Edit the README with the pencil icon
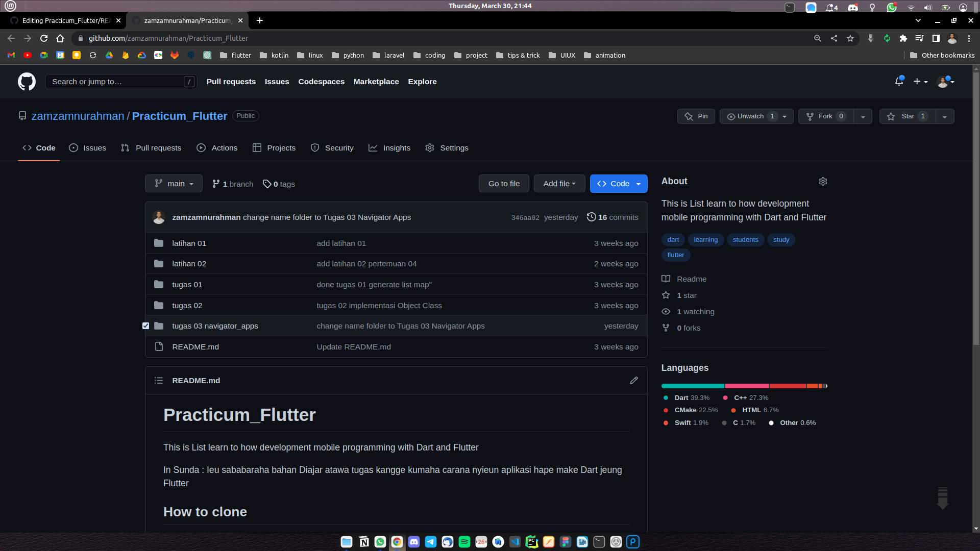Screen dimensions: 980x551 [x=634, y=380]
